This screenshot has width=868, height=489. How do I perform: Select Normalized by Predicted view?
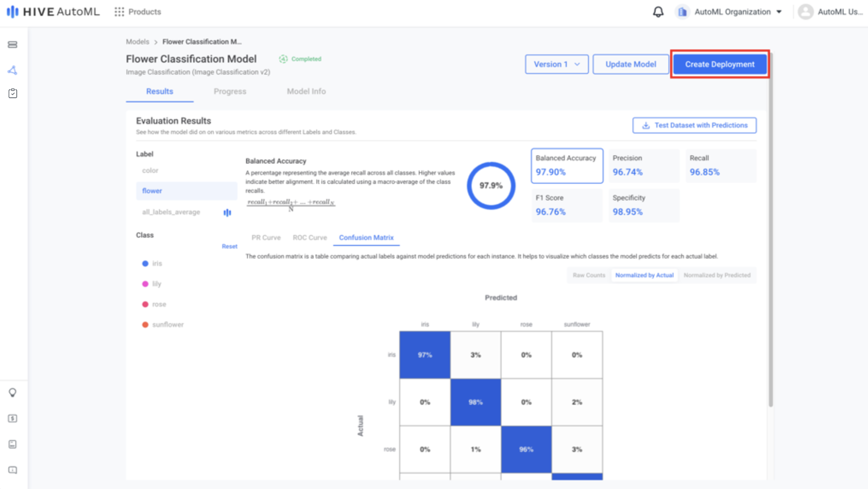(x=717, y=275)
